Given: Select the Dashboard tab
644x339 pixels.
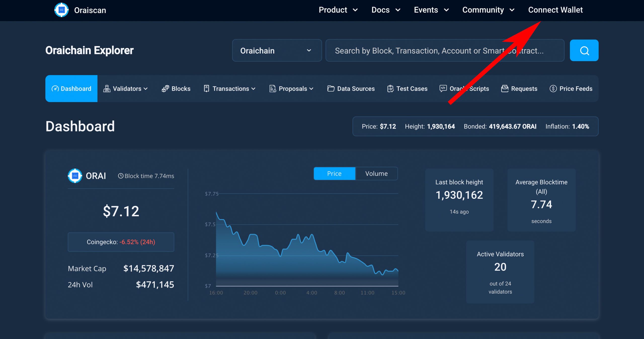Looking at the screenshot, I should pos(71,89).
